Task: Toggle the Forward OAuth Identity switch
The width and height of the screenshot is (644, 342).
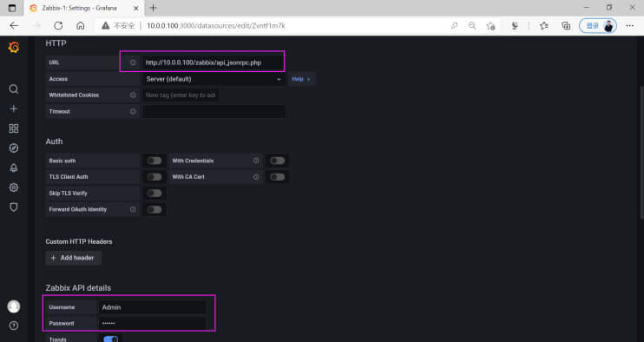Action: 154,209
